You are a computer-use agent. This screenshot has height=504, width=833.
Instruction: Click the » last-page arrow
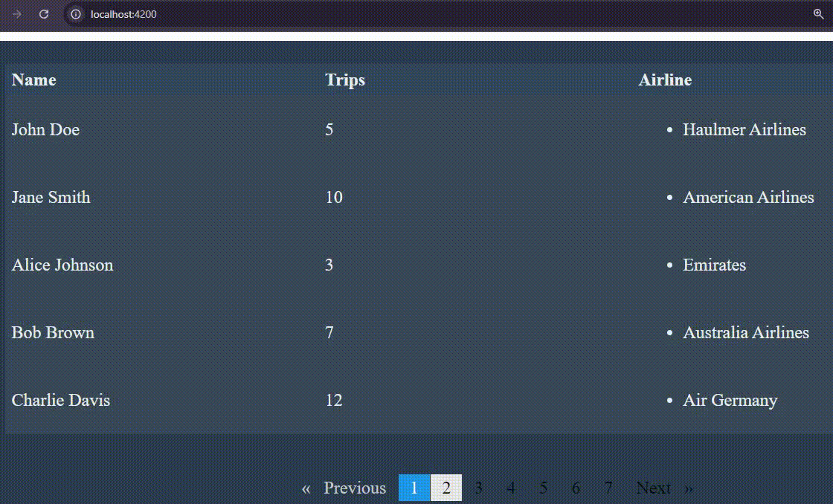coord(689,488)
